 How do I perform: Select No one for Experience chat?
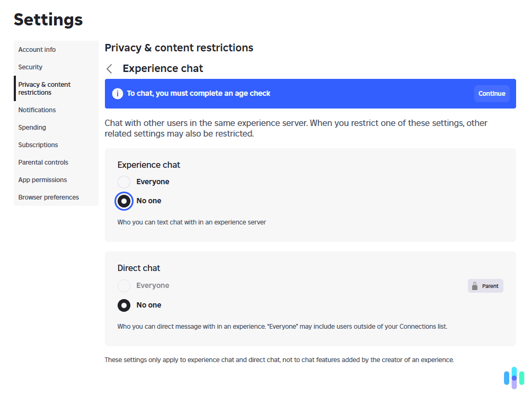(124, 201)
